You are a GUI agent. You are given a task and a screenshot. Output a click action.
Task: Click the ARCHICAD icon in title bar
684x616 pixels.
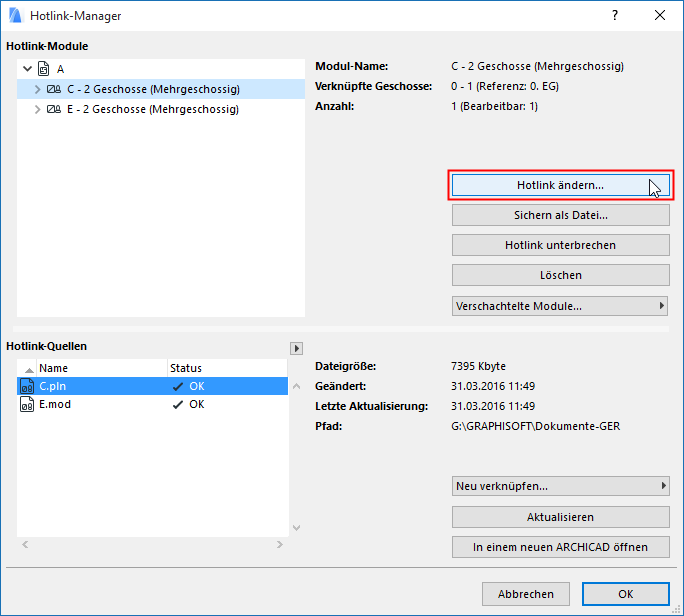14,15
